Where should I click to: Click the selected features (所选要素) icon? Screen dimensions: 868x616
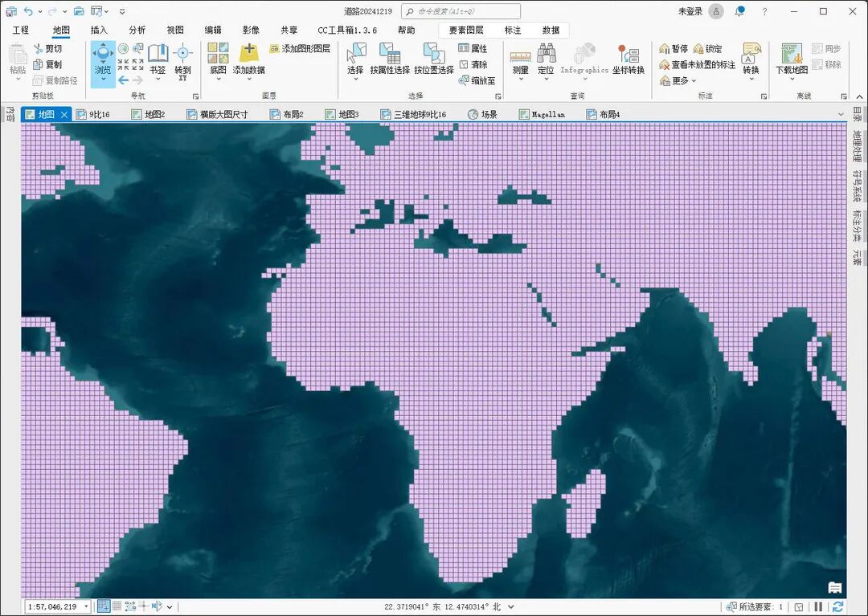pos(731,606)
